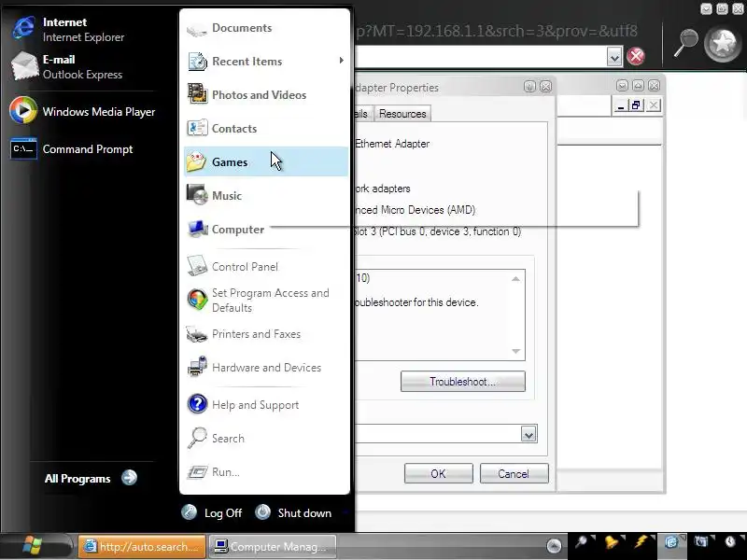Click the lightning bolt tray icon
The width and height of the screenshot is (747, 560).
(641, 542)
